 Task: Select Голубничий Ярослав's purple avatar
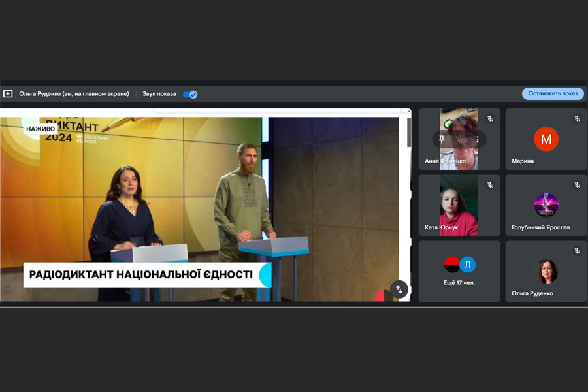[x=546, y=204]
